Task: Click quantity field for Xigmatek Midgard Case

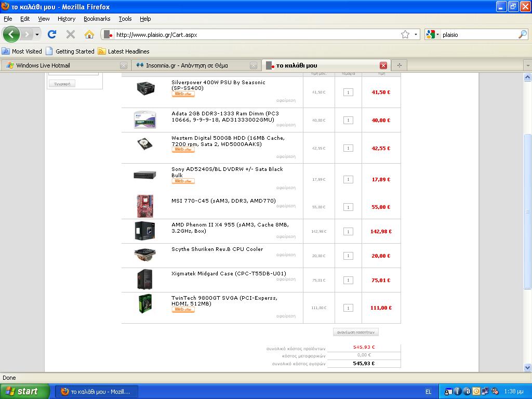Action: [x=348, y=280]
